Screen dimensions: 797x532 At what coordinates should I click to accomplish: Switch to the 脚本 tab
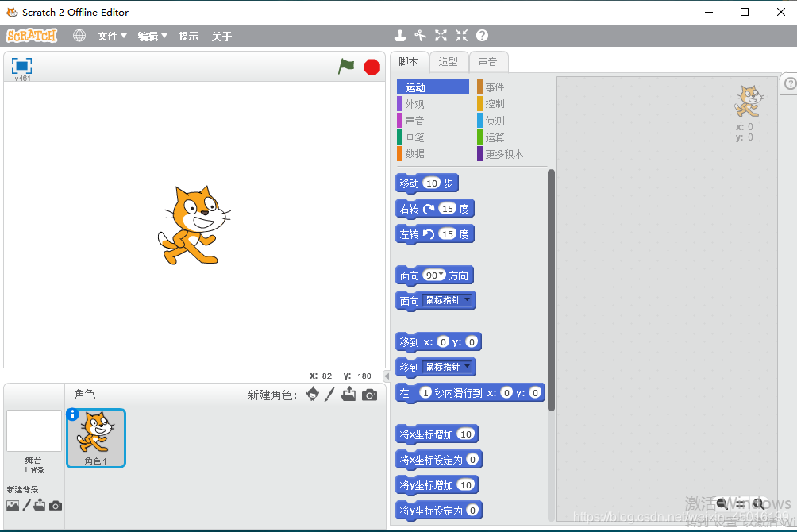[409, 62]
